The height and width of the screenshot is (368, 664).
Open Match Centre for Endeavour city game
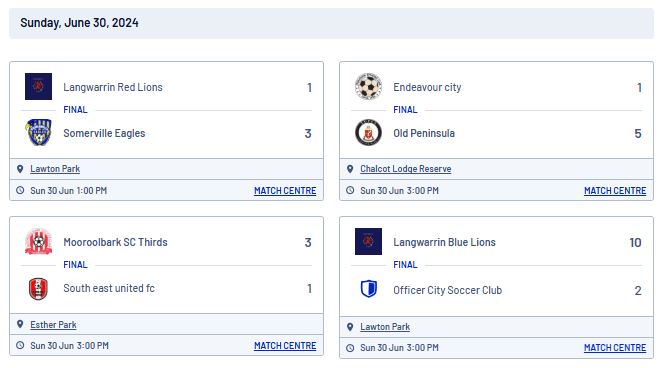(x=615, y=191)
